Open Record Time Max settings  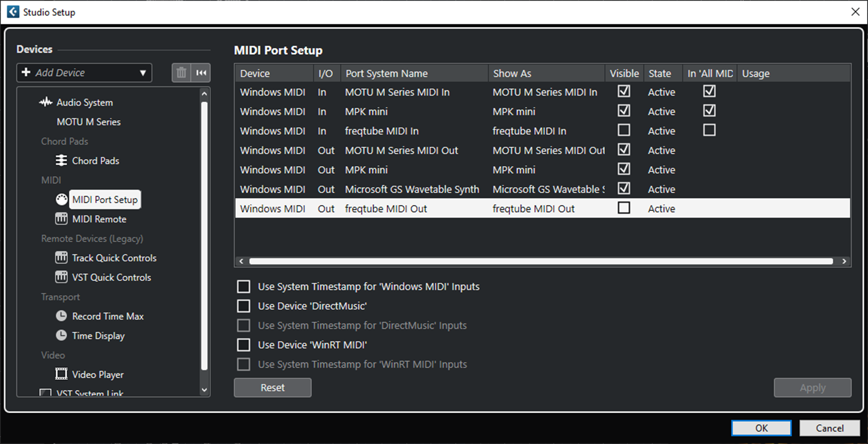click(108, 316)
